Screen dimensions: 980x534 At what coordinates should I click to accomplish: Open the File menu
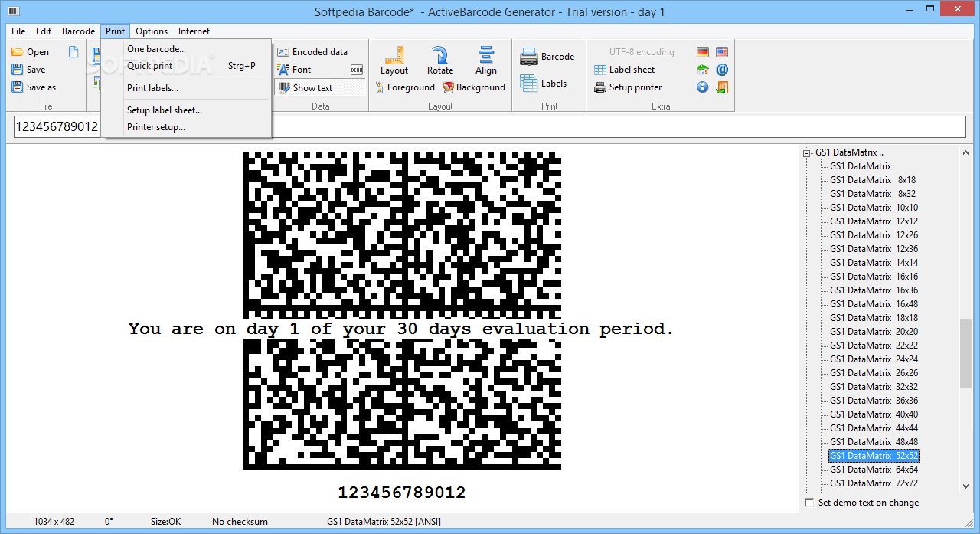click(x=18, y=31)
